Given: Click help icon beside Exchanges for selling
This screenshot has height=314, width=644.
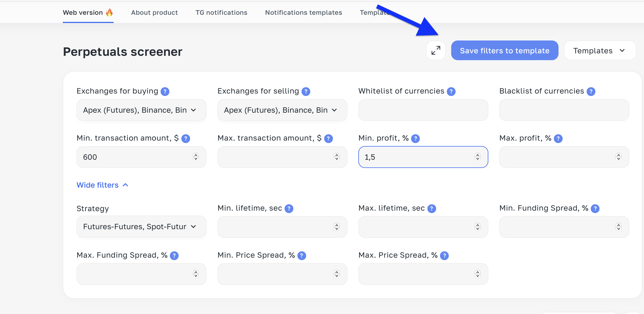Looking at the screenshot, I should pyautogui.click(x=306, y=91).
